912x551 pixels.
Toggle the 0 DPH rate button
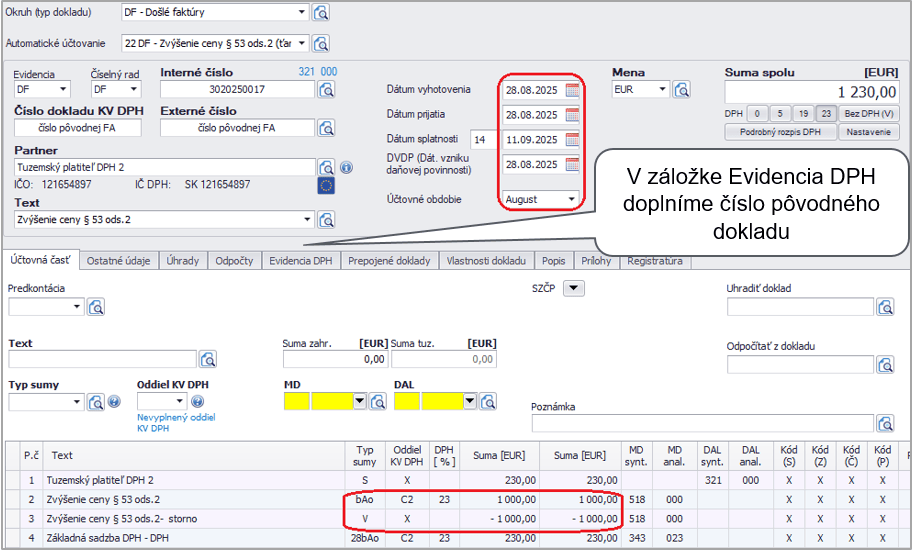758,113
